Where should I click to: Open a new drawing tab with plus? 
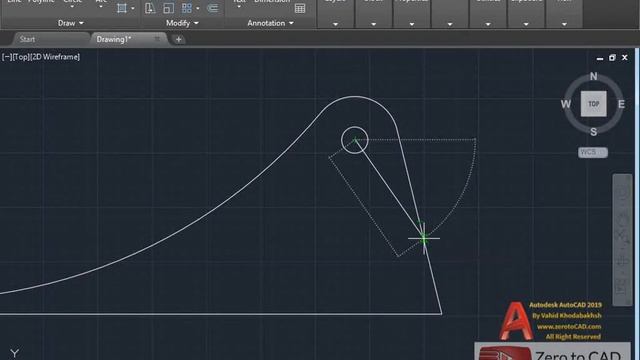pos(178,39)
